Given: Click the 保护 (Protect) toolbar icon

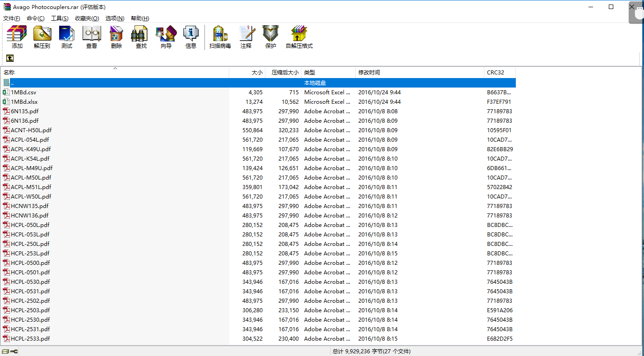Looking at the screenshot, I should (x=271, y=34).
